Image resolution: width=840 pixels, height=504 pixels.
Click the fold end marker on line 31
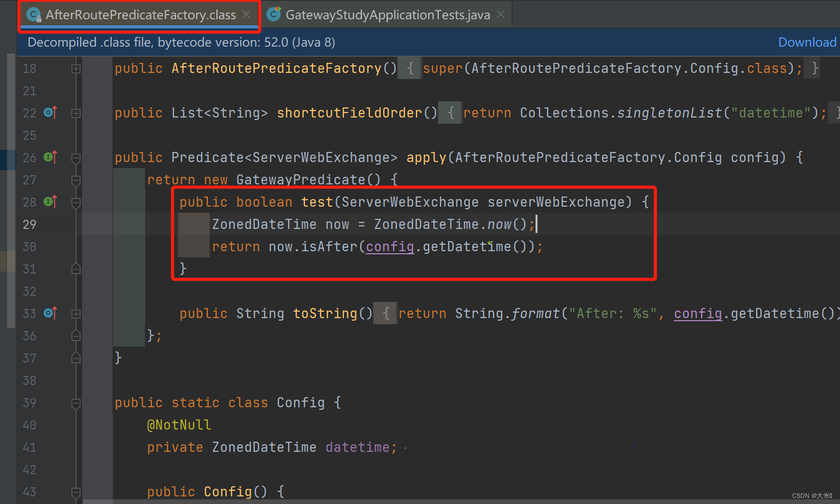[76, 268]
